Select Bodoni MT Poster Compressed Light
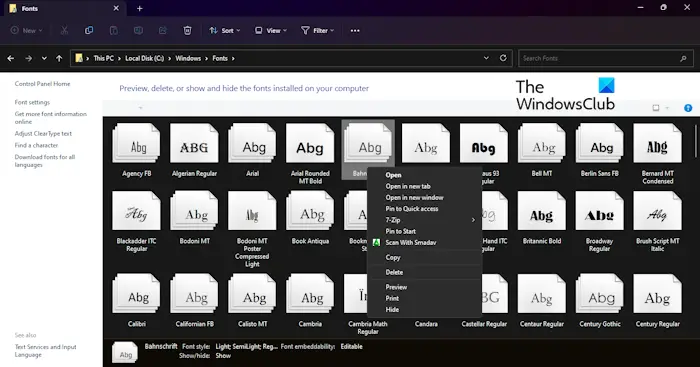The height and width of the screenshot is (367, 700). point(252,229)
